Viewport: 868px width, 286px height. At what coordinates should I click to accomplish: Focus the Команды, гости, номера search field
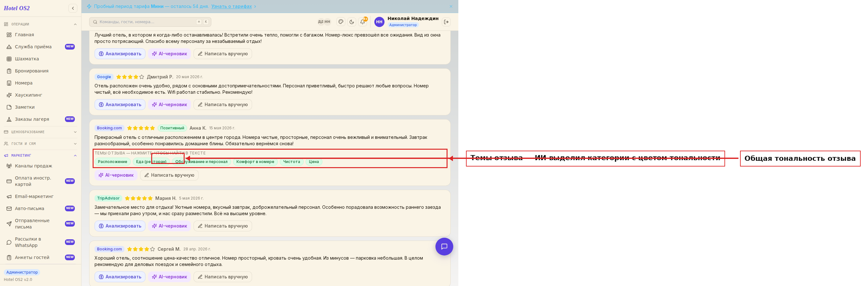click(150, 22)
